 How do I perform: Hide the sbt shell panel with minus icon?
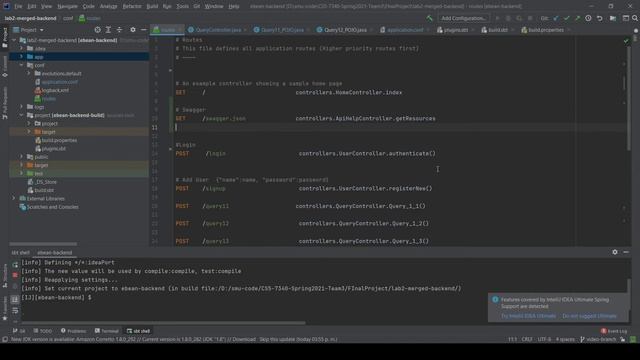(626, 252)
